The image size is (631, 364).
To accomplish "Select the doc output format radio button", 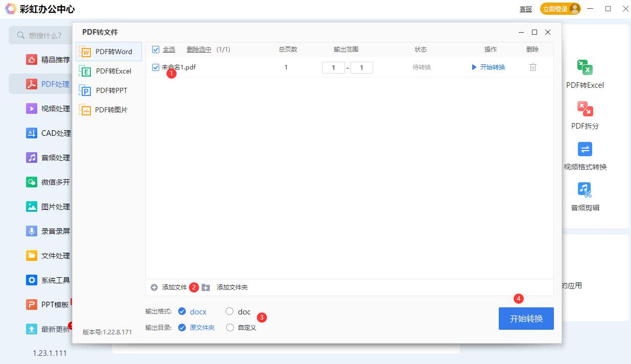I will [229, 311].
